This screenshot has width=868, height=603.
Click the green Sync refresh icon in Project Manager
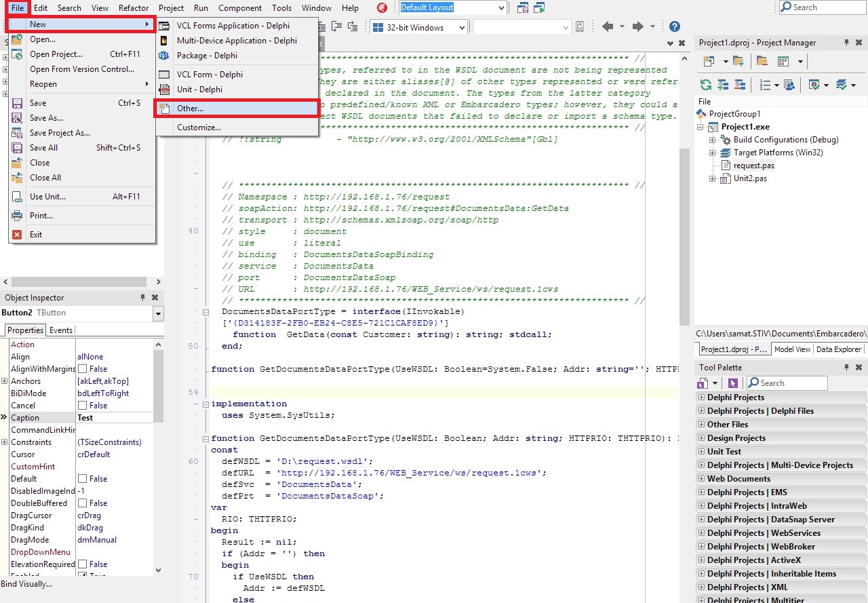pos(706,85)
